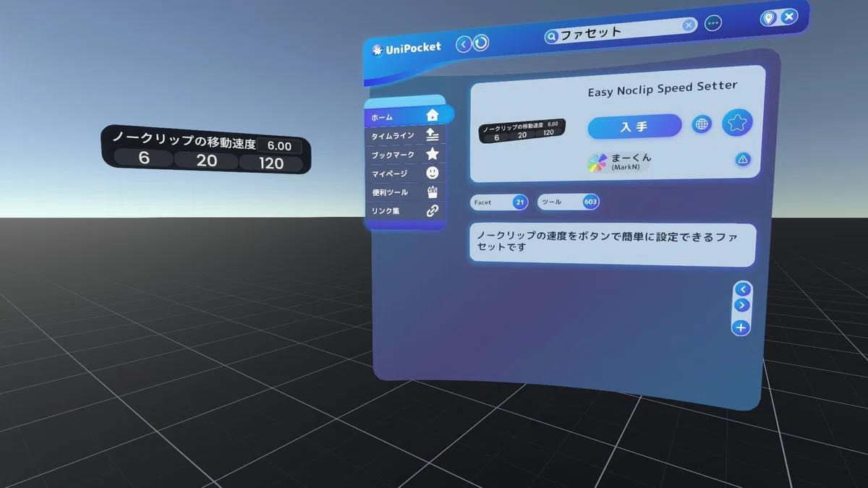Bookmark the item with the star button
Image resolution: width=868 pixels, height=488 pixels.
[x=737, y=122]
